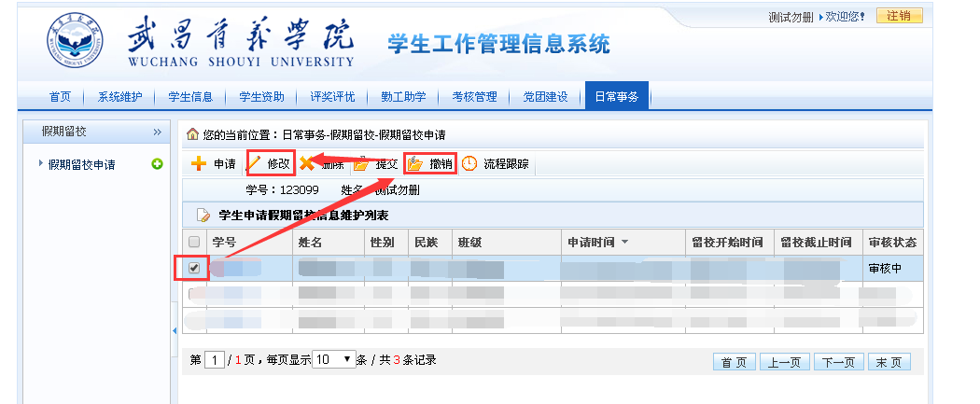Viewport: 980px width, 404px height.
Task: Click the 提交 submit folder icon
Action: coord(362,164)
